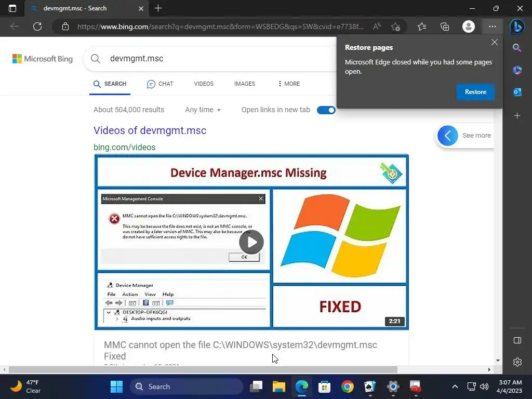Screen dimensions: 532x399
Task: Switch to the IMAGES tab
Action: tap(245, 84)
